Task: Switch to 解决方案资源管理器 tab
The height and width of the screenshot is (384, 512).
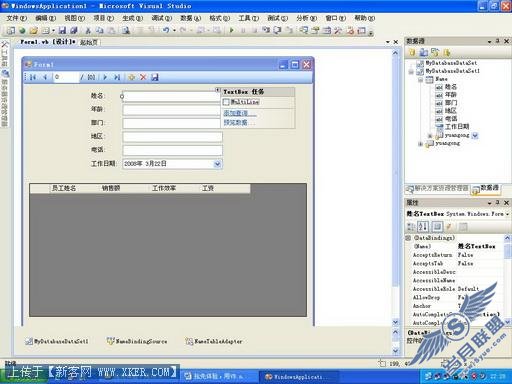Action: click(437, 189)
